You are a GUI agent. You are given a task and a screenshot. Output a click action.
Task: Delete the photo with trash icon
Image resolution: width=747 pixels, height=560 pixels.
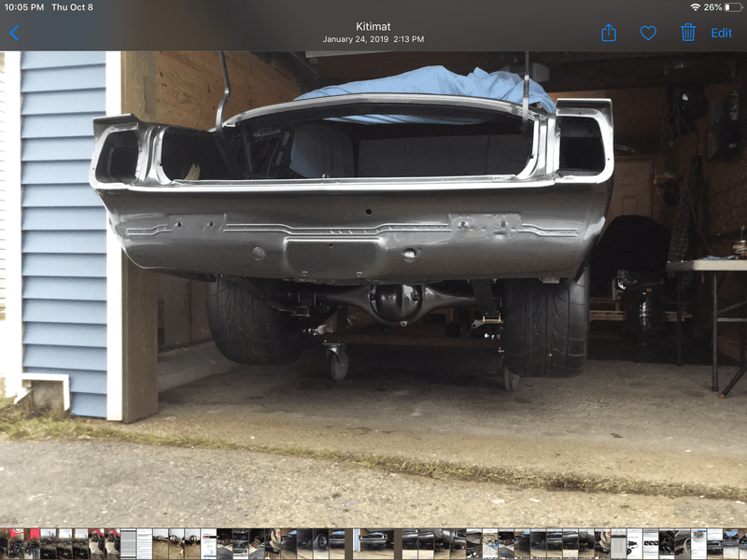point(688,34)
